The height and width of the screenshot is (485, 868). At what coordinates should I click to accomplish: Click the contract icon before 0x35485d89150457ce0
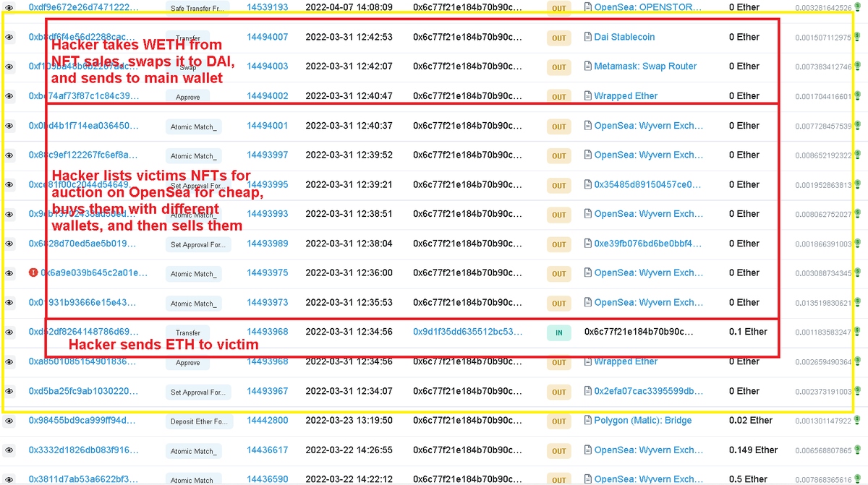pyautogui.click(x=588, y=185)
